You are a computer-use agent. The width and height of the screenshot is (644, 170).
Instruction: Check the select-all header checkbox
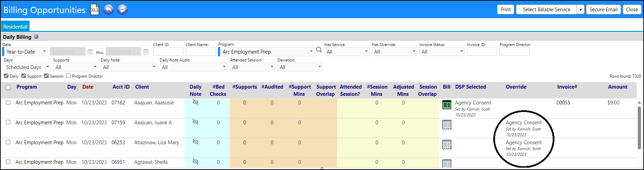[x=8, y=87]
